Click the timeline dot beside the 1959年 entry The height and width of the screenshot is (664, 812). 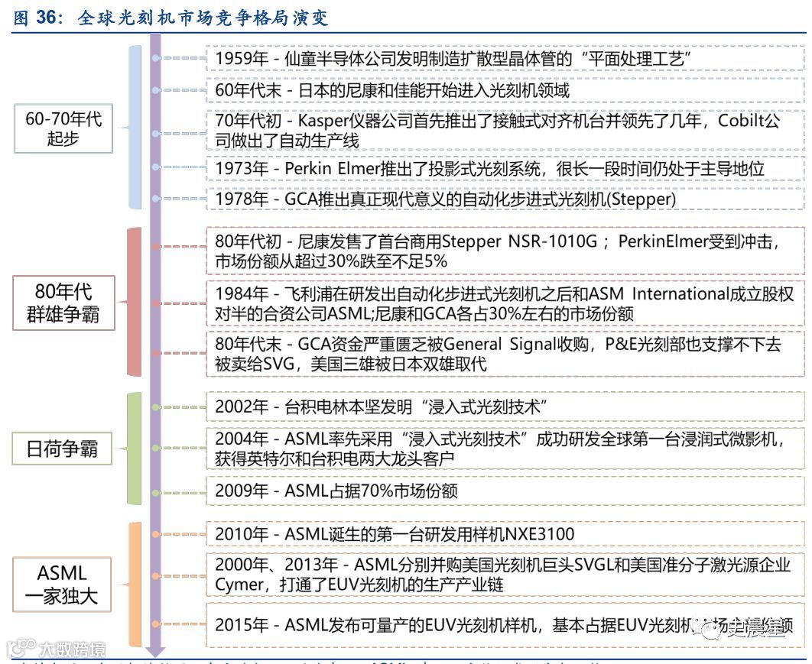pyautogui.click(x=155, y=59)
